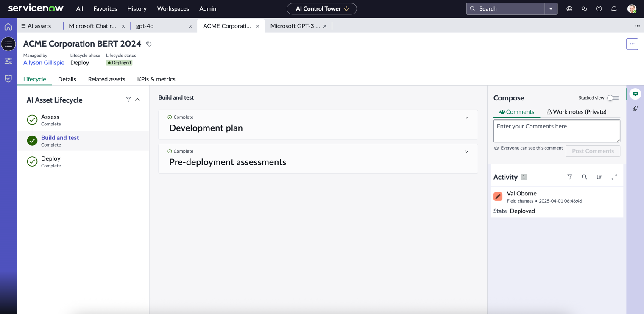Open the Workspaces menu
The height and width of the screenshot is (314, 644).
(173, 8)
